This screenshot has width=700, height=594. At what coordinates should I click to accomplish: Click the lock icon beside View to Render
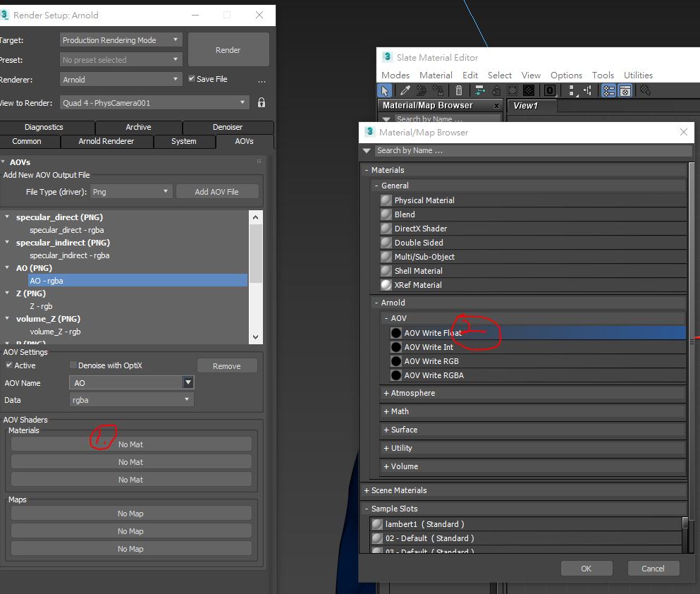pyautogui.click(x=262, y=102)
